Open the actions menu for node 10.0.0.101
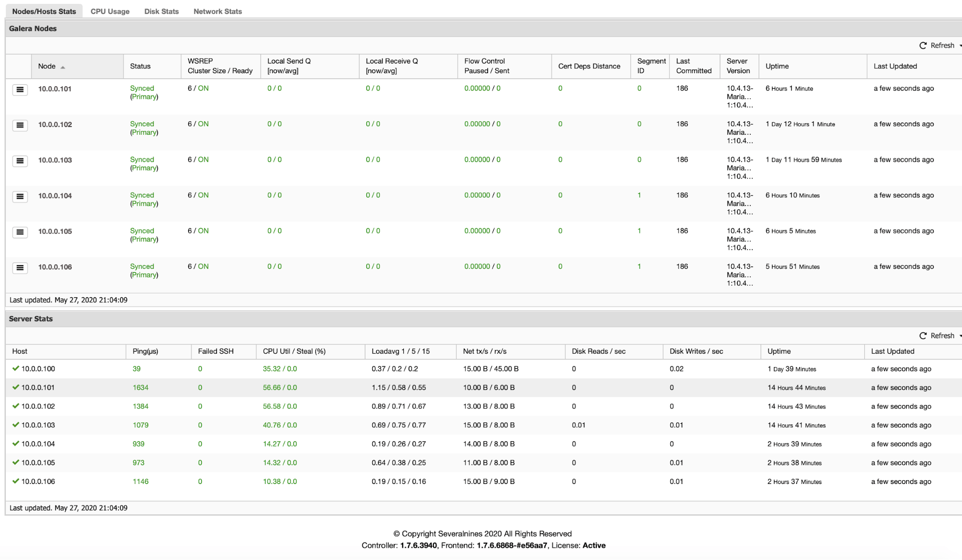 [20, 89]
